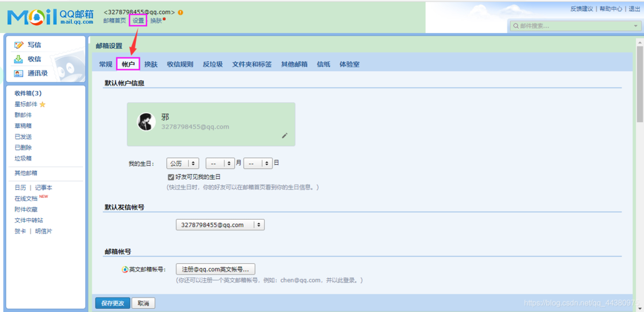Open 收件箱(3) inbox folder

(28, 94)
